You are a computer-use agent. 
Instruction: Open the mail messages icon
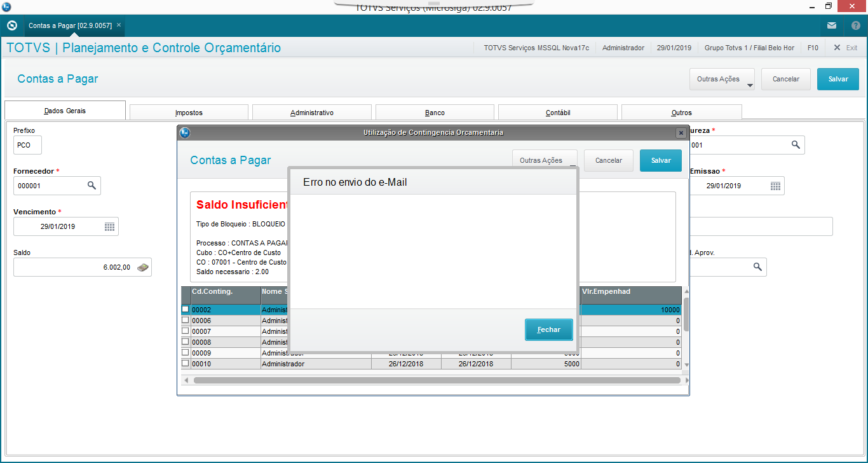pyautogui.click(x=832, y=25)
